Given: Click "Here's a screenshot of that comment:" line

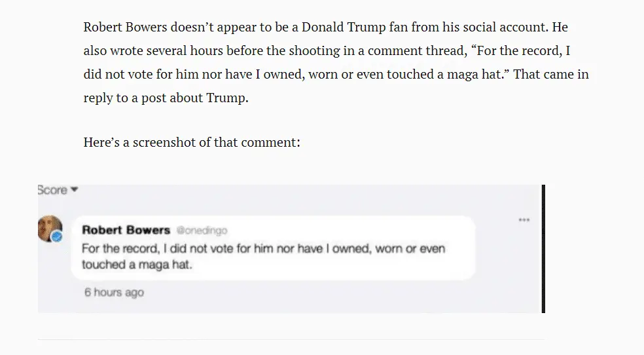Looking at the screenshot, I should (192, 141).
